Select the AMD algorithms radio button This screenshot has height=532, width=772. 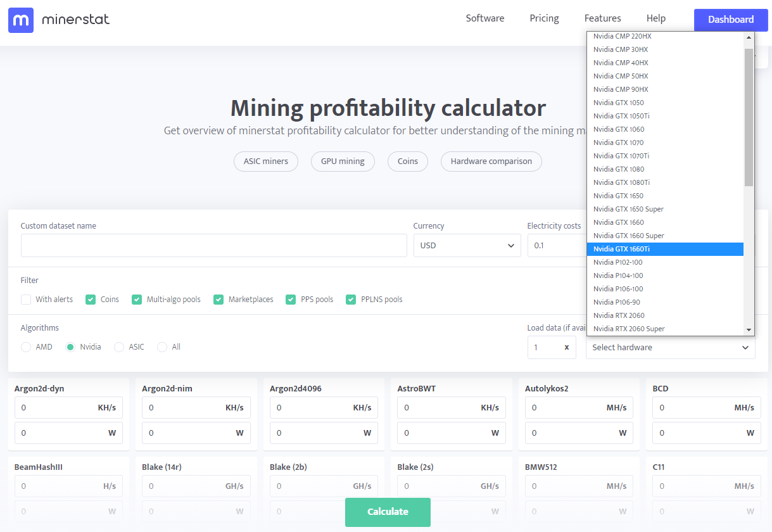click(x=25, y=347)
